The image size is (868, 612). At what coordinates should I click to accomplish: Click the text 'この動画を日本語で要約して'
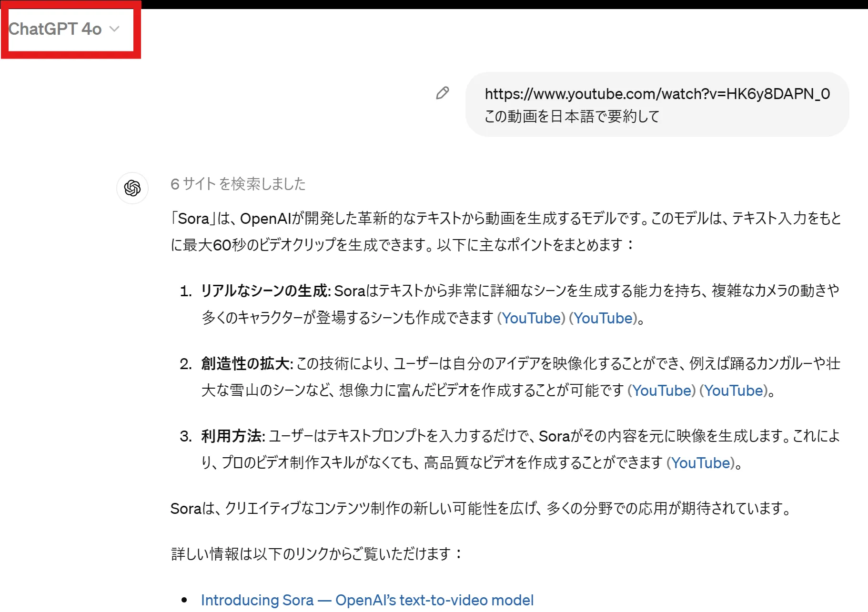coord(572,116)
